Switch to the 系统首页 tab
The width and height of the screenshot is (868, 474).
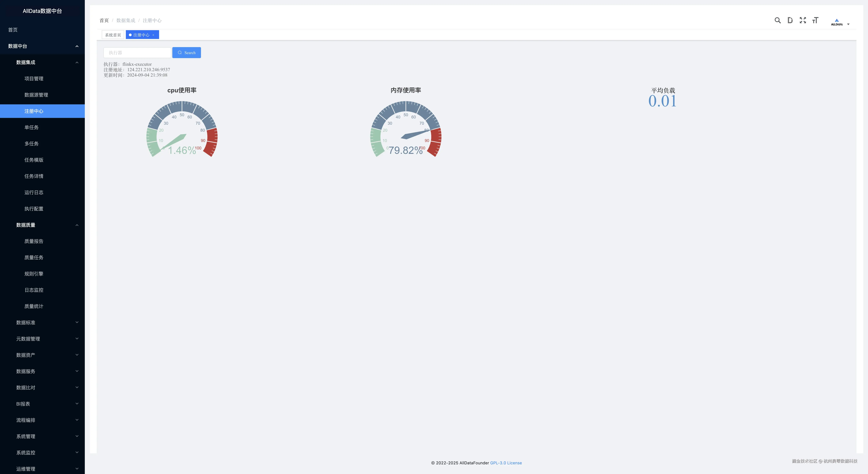[113, 35]
